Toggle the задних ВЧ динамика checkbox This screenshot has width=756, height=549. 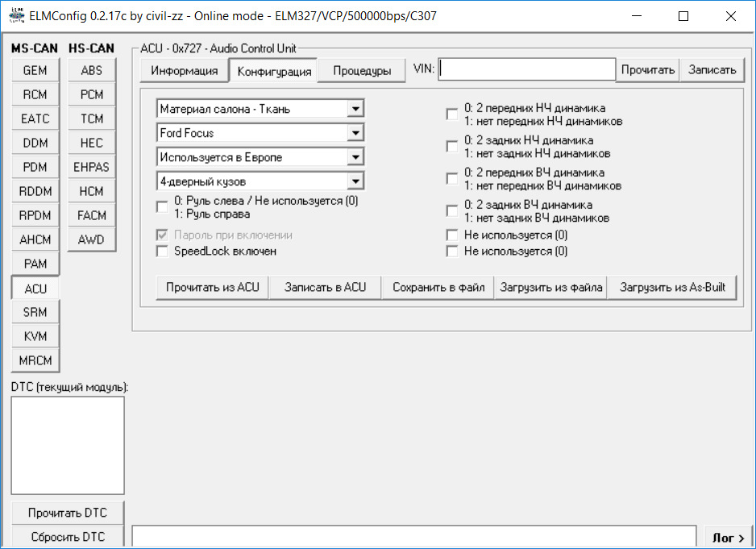(x=452, y=211)
